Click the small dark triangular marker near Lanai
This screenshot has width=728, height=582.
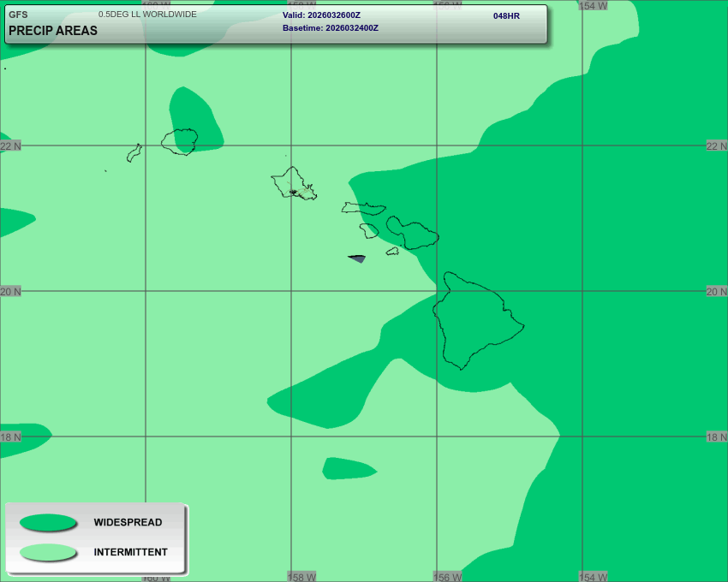click(357, 258)
